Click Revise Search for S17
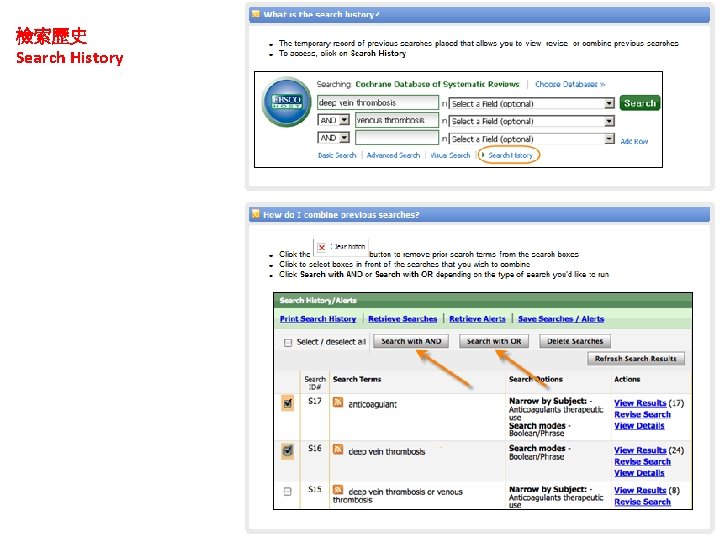 point(642,415)
